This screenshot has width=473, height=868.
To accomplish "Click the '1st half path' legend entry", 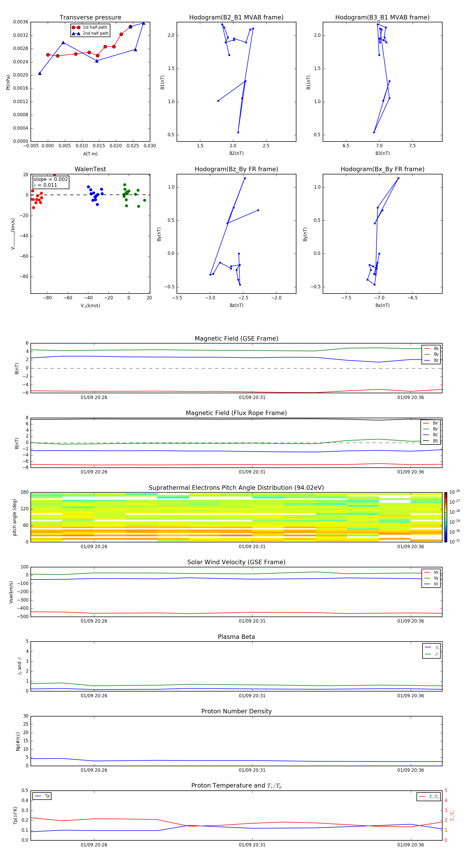I will (x=90, y=27).
